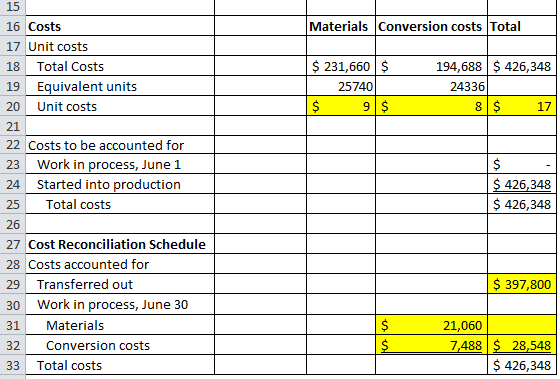This screenshot has width=560, height=379.
Task: Click the 'Costs to be accounted for' cell
Action: [120, 145]
